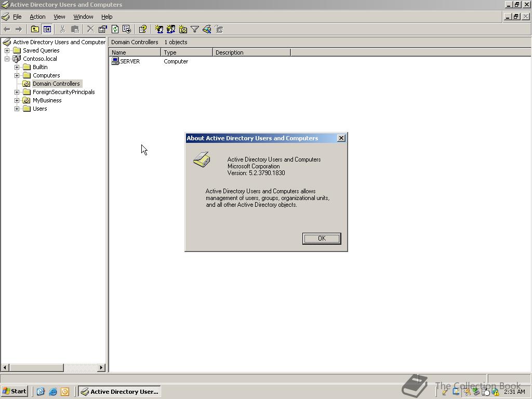Viewport: 532px width, 399px height.
Task: Sort by Type column header
Action: [x=187, y=52]
